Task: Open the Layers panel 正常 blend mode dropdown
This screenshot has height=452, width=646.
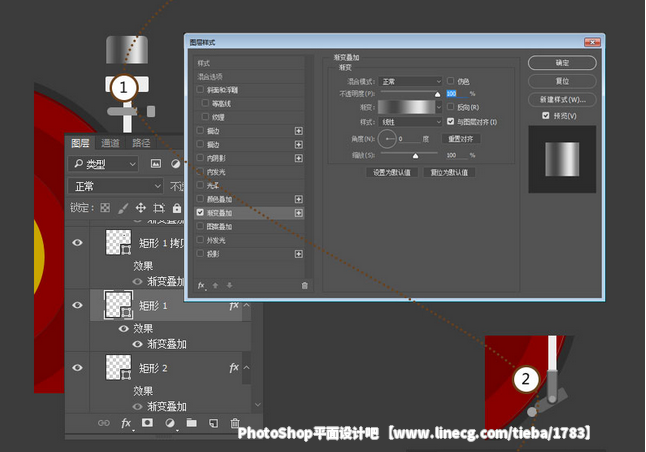Action: coord(116,186)
